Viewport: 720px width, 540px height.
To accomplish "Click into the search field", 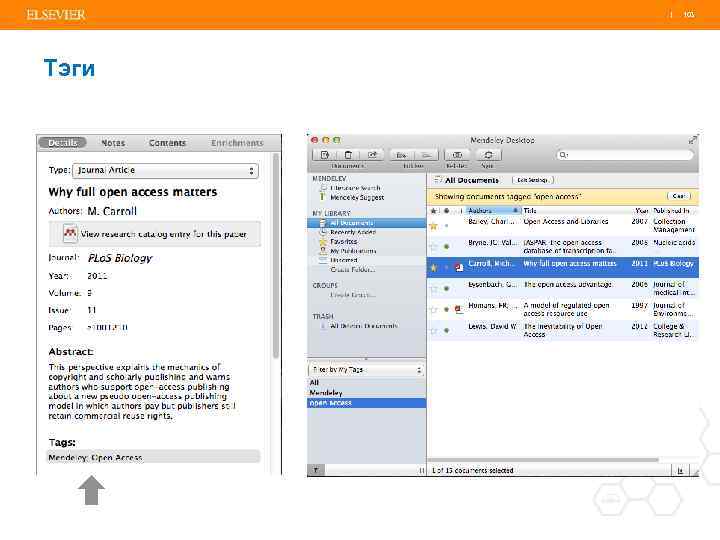I will pyautogui.click(x=624, y=155).
